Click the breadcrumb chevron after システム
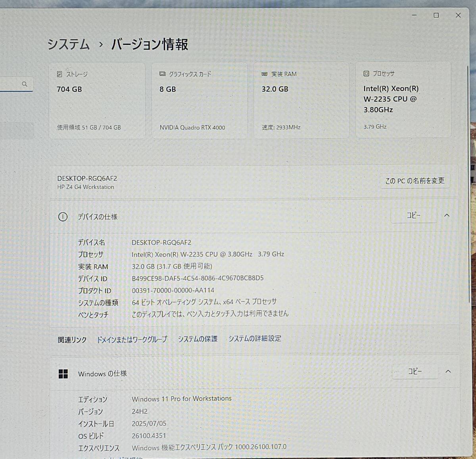Viewport: 476px width, 459px height. (101, 45)
